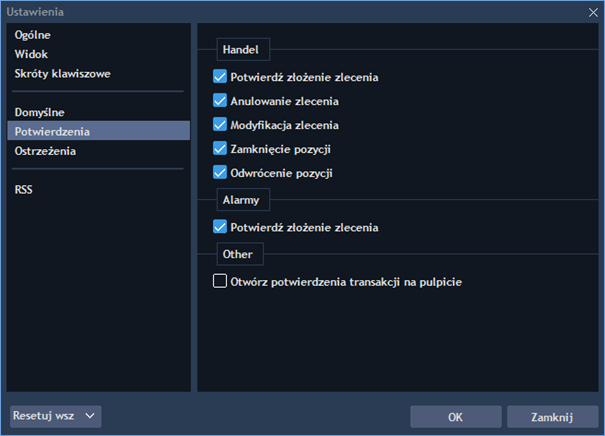This screenshot has width=605, height=436.
Task: Go to the Ostrzeżenia settings
Action: point(46,151)
